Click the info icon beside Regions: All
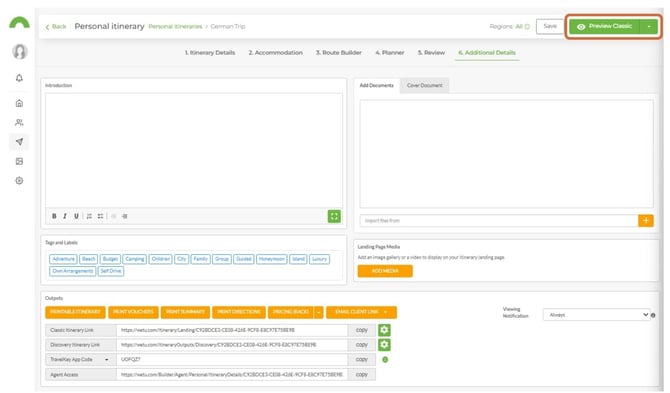 pyautogui.click(x=527, y=26)
